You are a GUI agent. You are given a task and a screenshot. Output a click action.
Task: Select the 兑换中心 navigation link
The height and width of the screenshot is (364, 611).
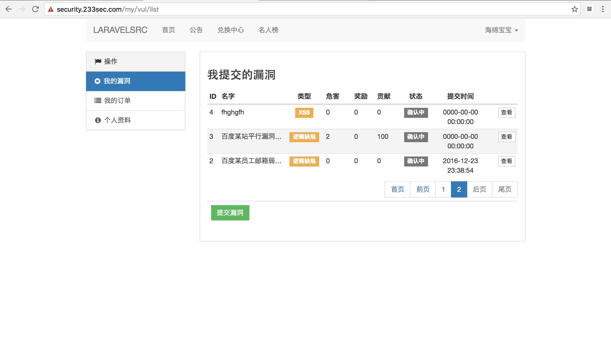(230, 30)
